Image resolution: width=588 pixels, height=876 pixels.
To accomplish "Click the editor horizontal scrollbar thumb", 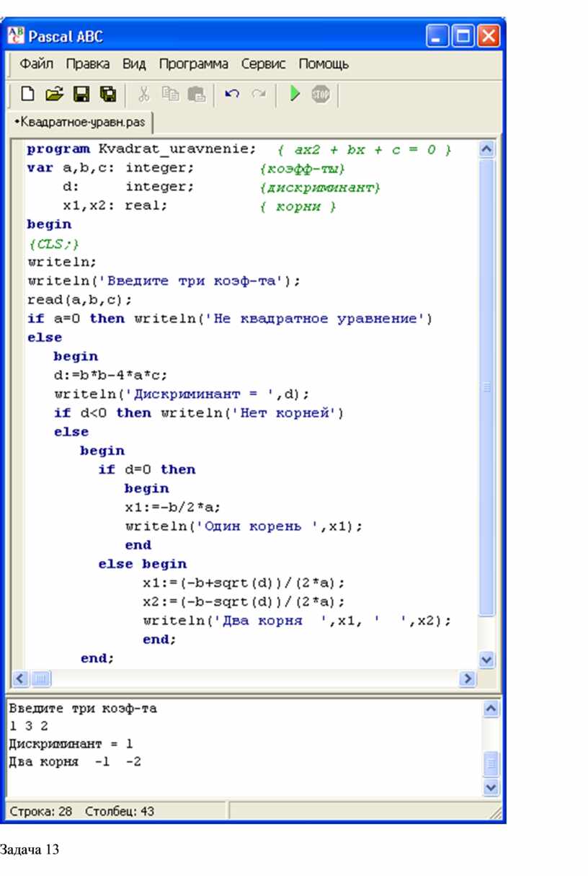I will (x=40, y=678).
